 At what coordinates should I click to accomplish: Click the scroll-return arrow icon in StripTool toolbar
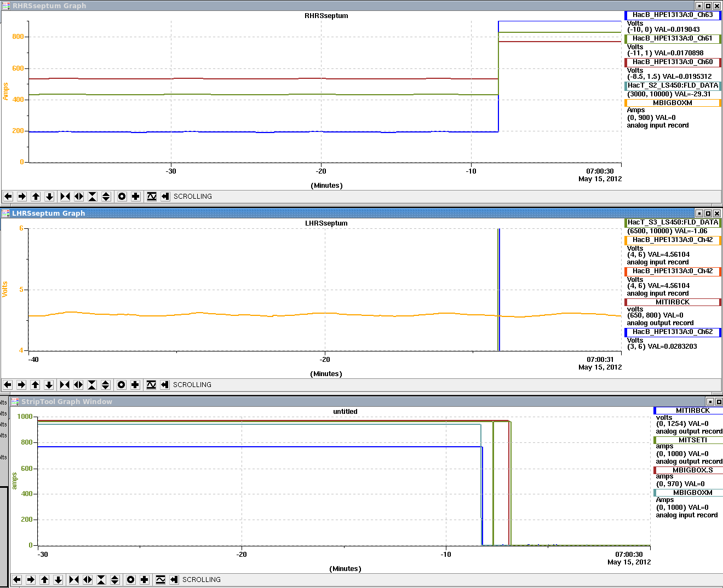tap(174, 579)
